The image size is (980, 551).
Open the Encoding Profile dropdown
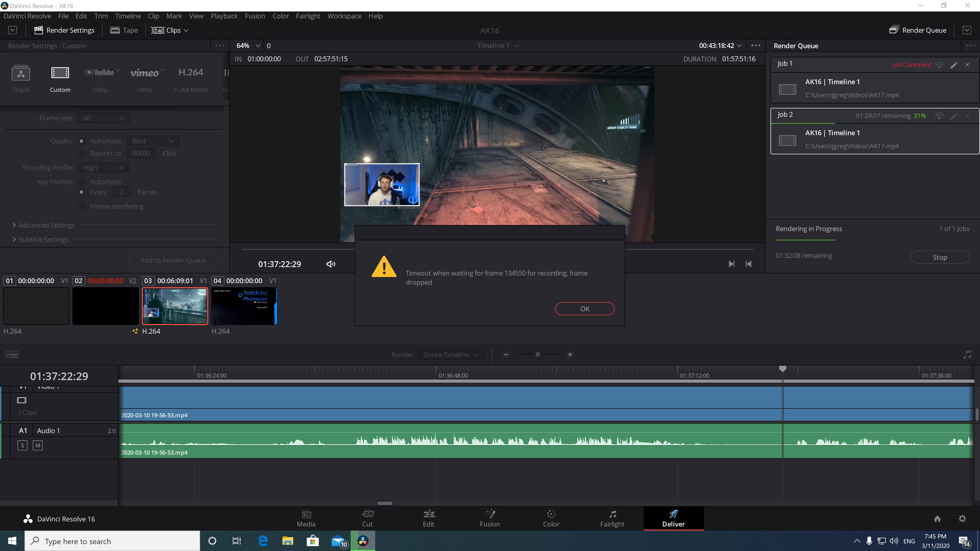point(103,168)
